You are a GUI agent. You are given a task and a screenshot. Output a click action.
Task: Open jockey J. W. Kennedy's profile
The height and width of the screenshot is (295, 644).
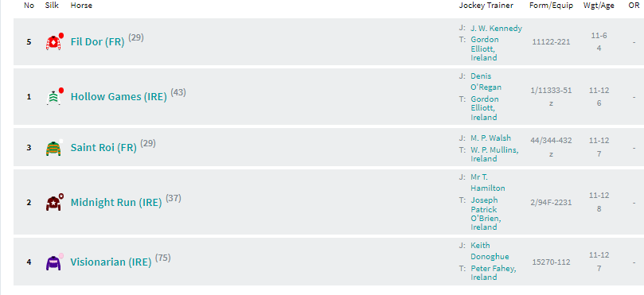(x=496, y=29)
